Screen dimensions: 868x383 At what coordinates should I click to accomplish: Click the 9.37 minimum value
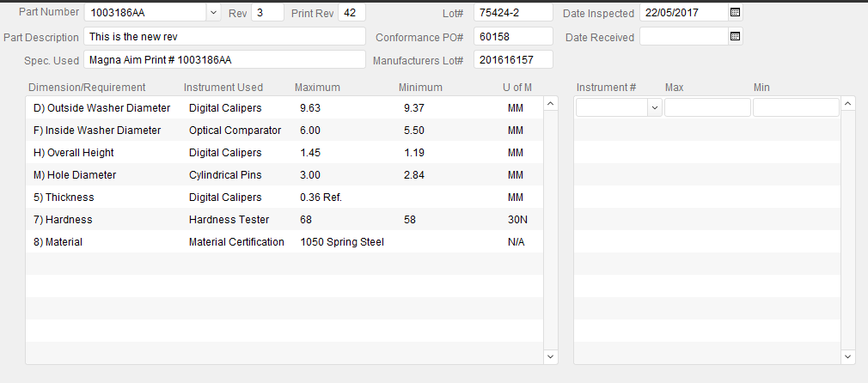click(x=414, y=108)
